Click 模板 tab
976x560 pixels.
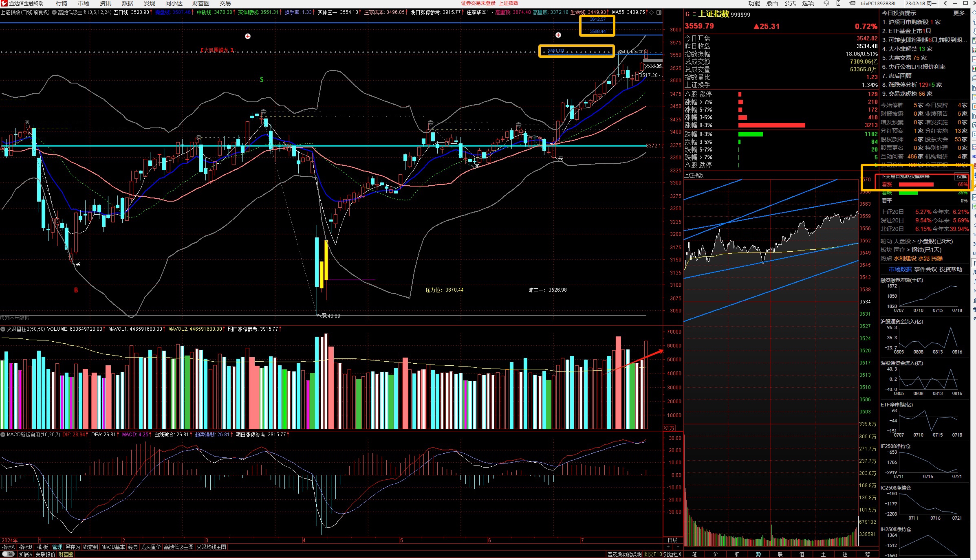42,547
